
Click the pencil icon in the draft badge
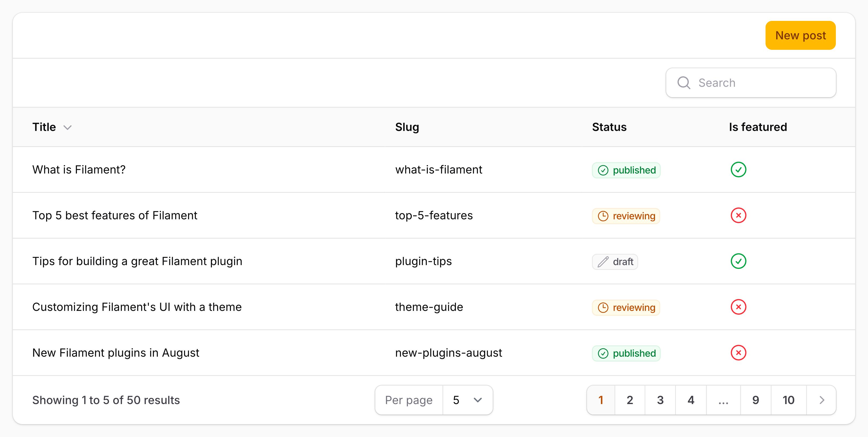(603, 262)
